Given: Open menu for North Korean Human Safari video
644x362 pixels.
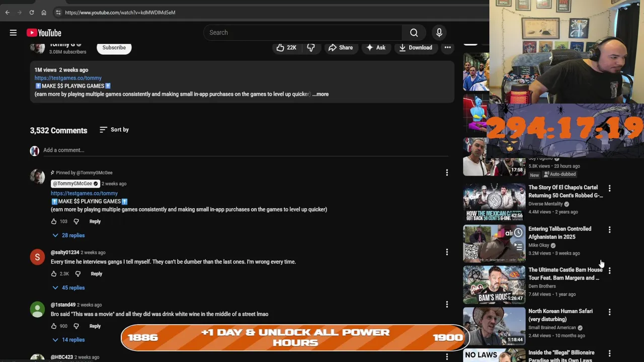Looking at the screenshot, I should click(609, 312).
